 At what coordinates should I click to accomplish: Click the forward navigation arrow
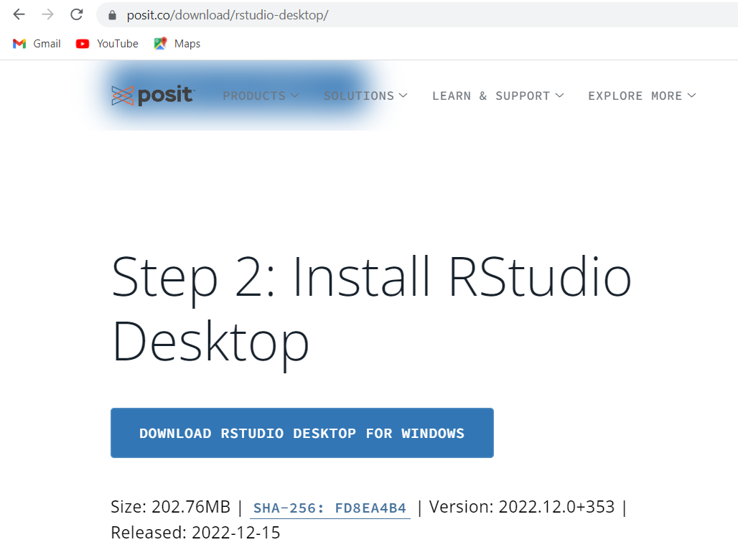click(x=47, y=14)
